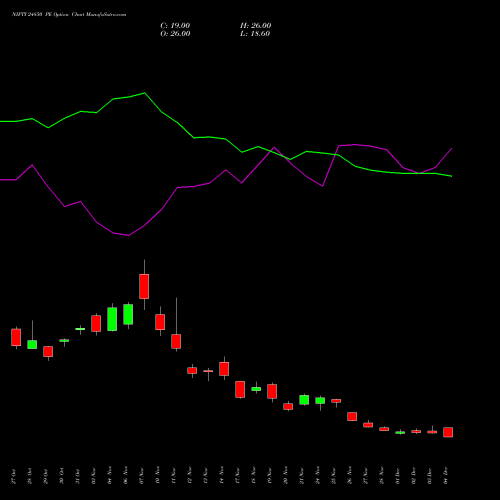Click the NIFTY PE Option chart title
This screenshot has height=500, width=500.
coord(69,15)
